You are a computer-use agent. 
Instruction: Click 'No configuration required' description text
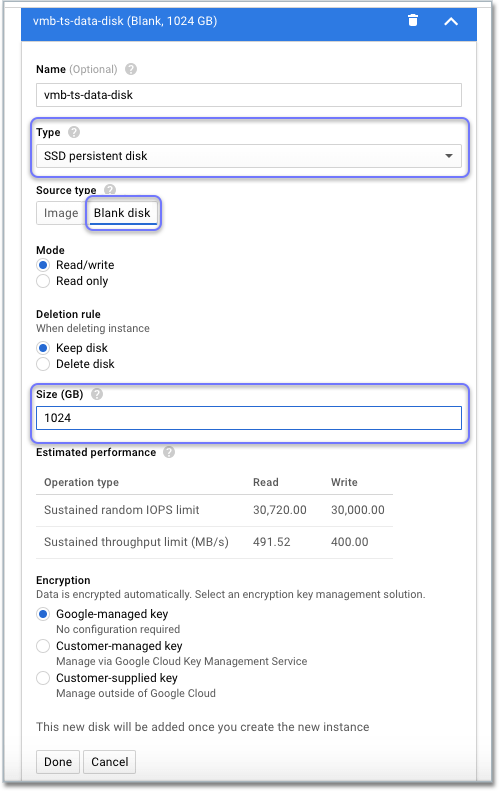point(118,629)
